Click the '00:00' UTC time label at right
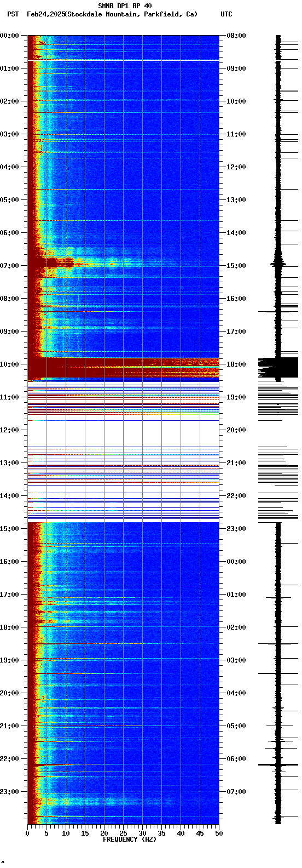Viewport: 302px width, 868px height. click(236, 562)
